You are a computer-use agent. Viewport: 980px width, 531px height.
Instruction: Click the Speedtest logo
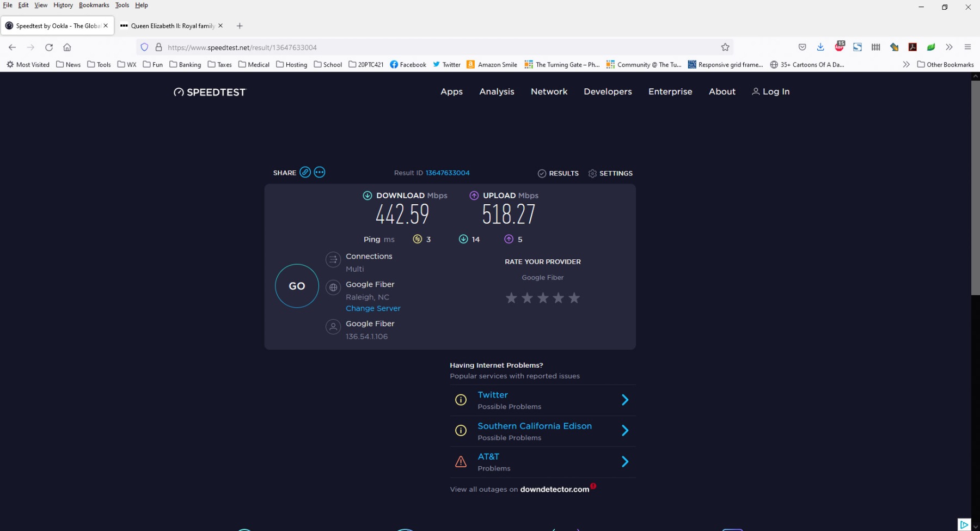(210, 92)
